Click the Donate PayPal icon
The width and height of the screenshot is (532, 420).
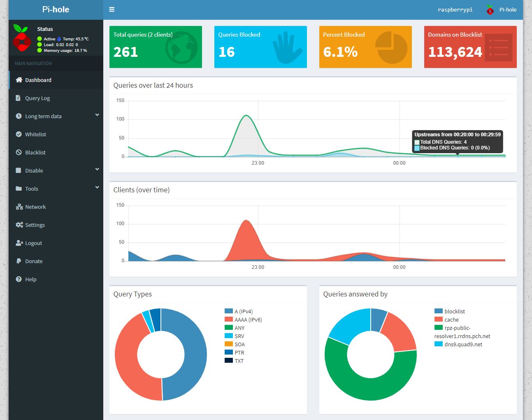click(19, 261)
